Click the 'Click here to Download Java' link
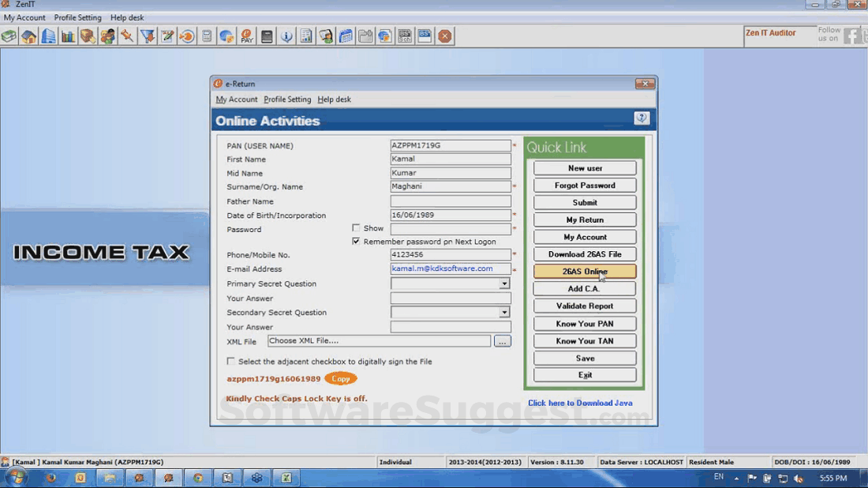The image size is (868, 488). click(x=580, y=403)
